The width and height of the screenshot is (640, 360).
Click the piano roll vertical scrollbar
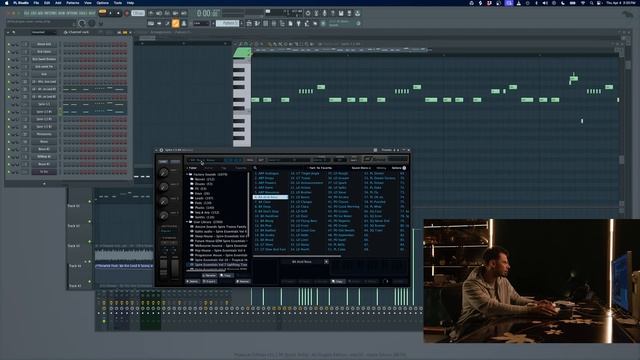[622, 161]
